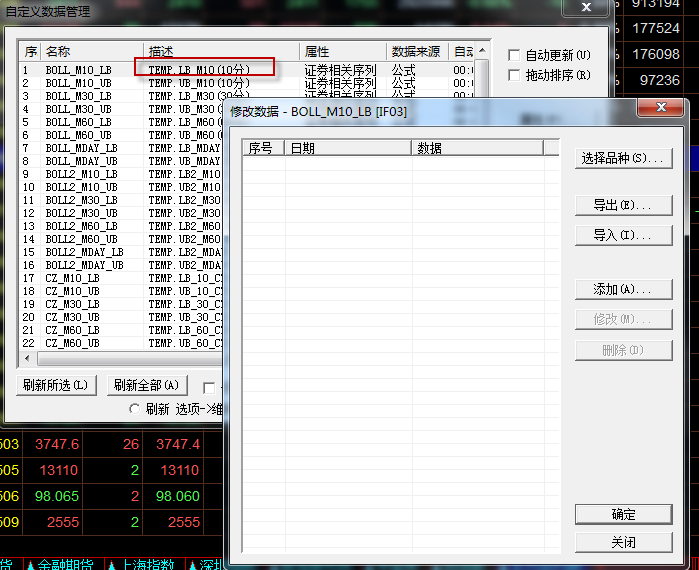This screenshot has height=570, width=699.
Task: Click the 导入(I)... import button
Action: point(623,235)
